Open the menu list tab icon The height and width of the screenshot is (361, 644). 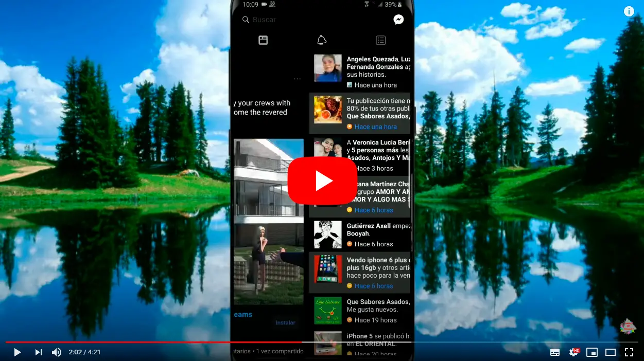pyautogui.click(x=380, y=40)
